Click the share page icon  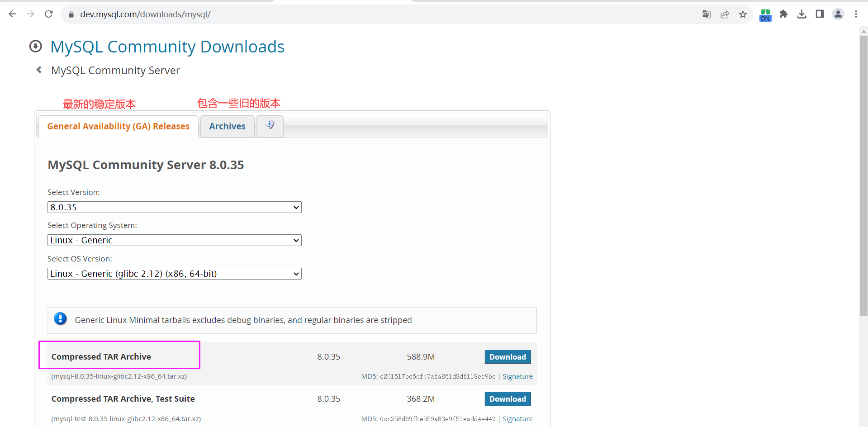pos(725,14)
